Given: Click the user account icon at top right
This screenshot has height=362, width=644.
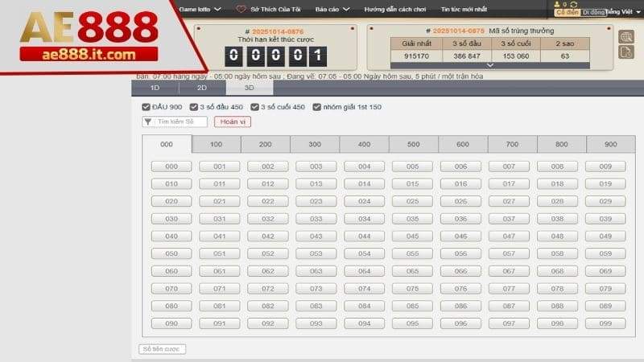Looking at the screenshot, I should point(556,4).
